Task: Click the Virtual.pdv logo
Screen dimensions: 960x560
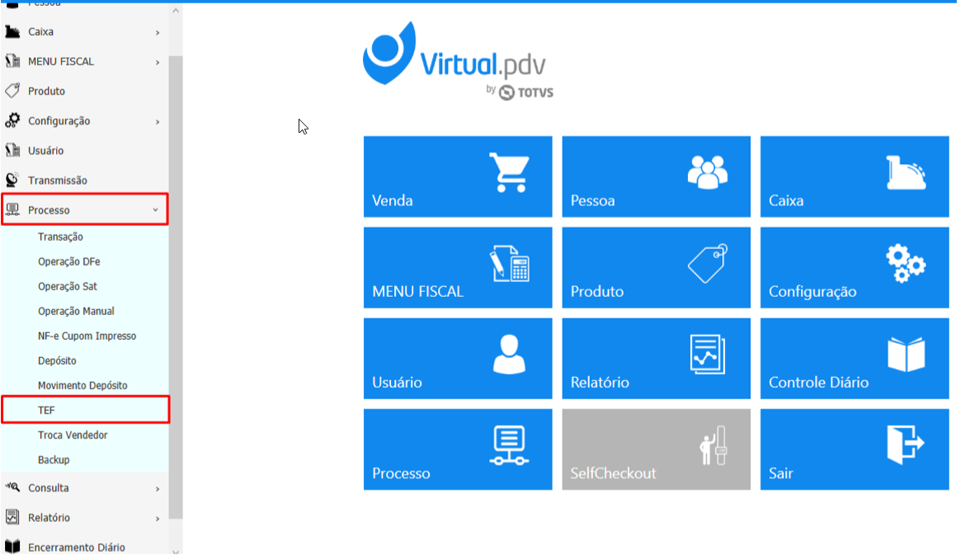Action: pos(458,61)
